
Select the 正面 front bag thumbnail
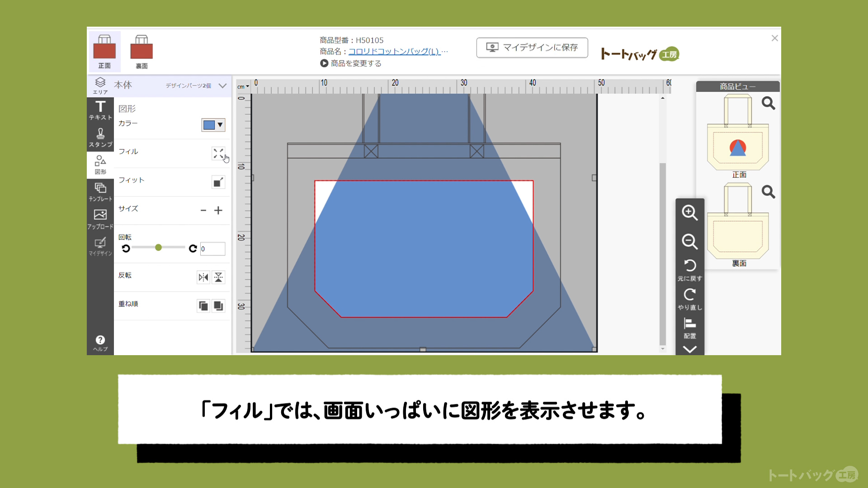(x=104, y=52)
